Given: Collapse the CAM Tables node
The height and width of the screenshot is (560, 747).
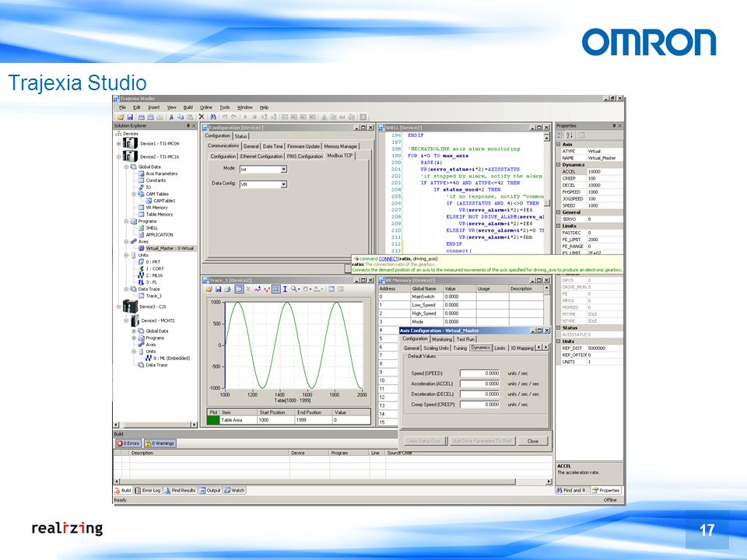Looking at the screenshot, I should click(x=135, y=194).
